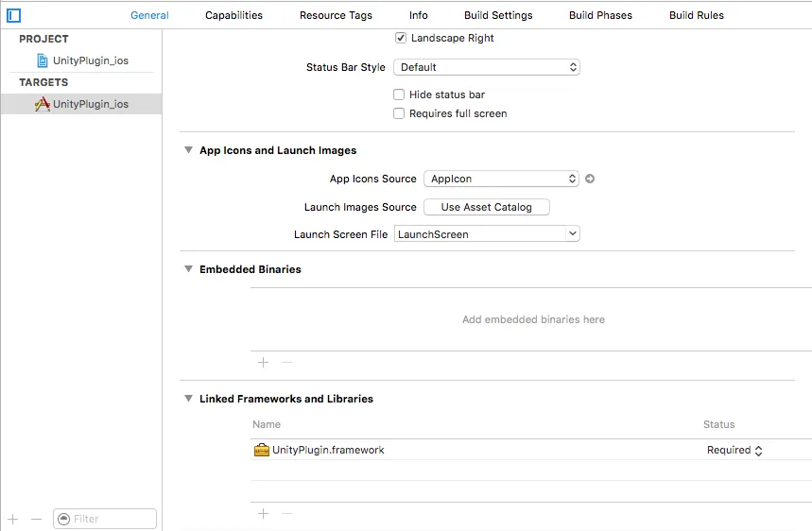Click the UnityPlugin_ios project file icon
This screenshot has height=531, width=812.
43,60
